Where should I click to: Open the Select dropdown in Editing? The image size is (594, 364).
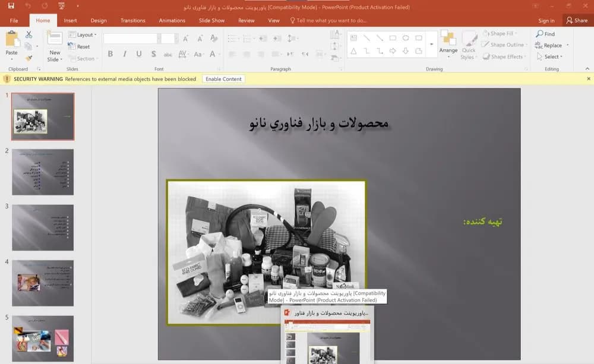[x=549, y=56]
